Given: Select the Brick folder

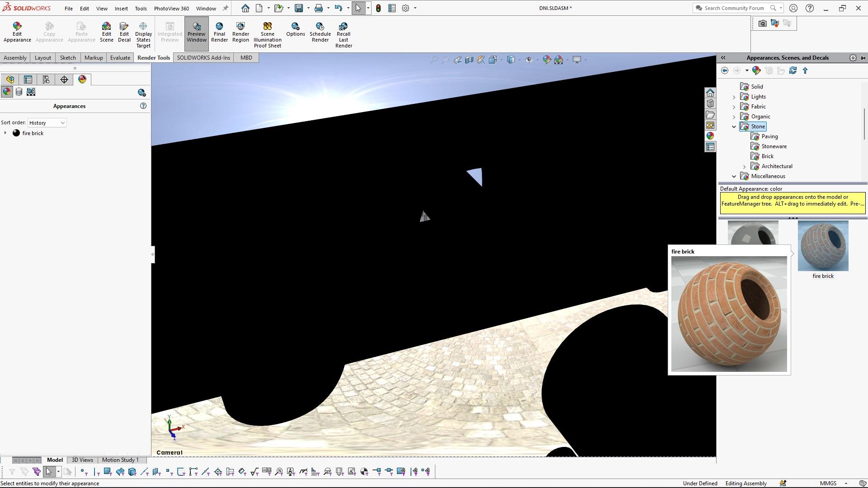Looking at the screenshot, I should tap(767, 156).
